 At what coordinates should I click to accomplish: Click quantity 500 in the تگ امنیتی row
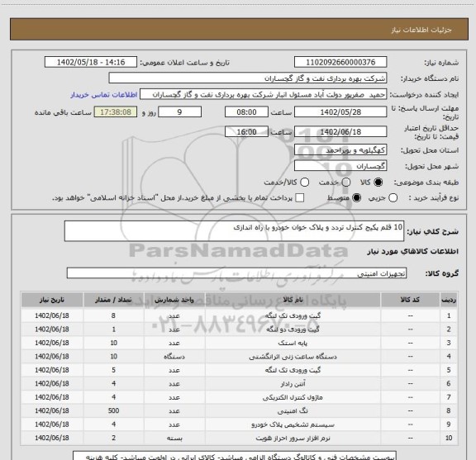(x=113, y=410)
